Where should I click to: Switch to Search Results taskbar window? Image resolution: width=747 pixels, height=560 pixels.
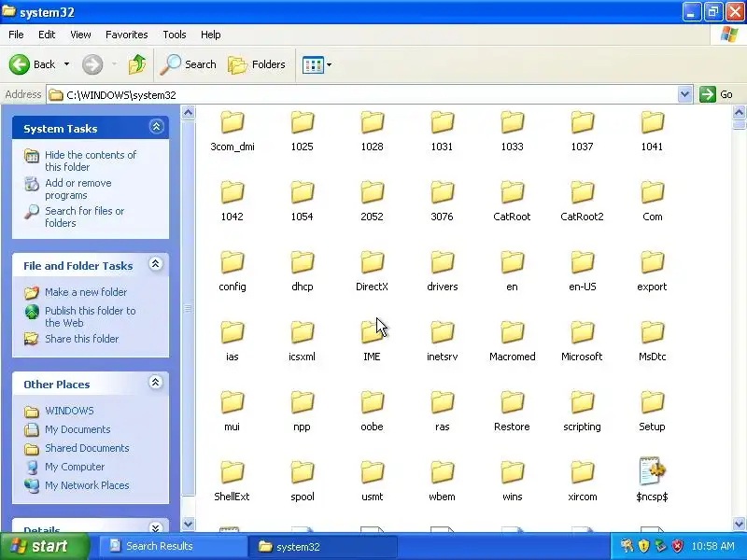point(174,546)
